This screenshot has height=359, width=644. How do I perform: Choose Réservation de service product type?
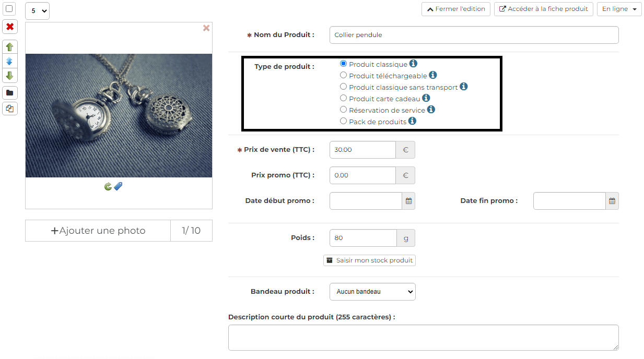click(x=344, y=110)
